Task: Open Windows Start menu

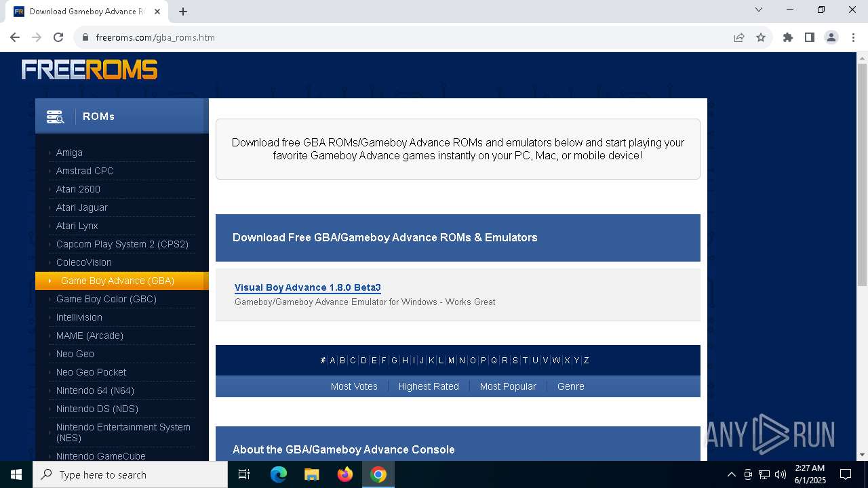Action: (16, 474)
